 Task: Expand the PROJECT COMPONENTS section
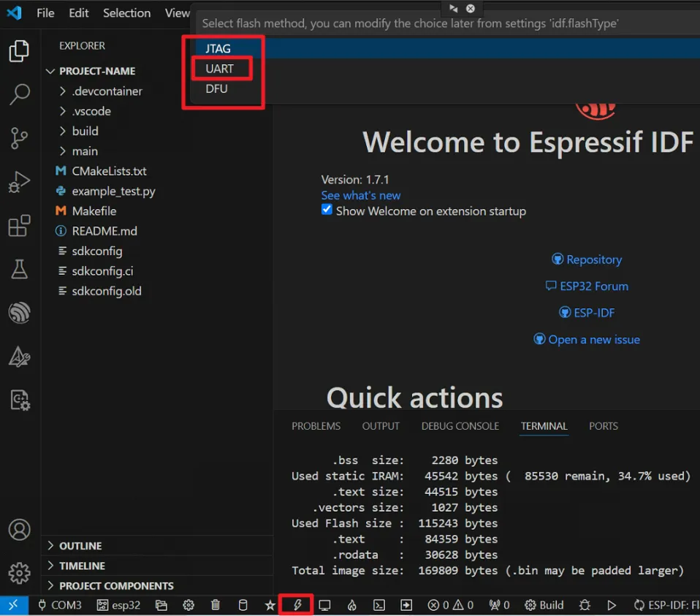116,586
